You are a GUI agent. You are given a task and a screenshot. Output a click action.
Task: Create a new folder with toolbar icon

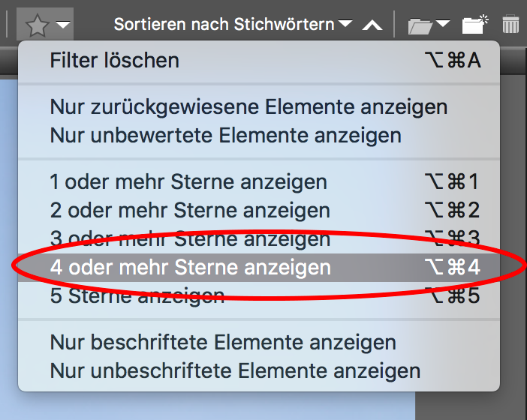(x=474, y=25)
